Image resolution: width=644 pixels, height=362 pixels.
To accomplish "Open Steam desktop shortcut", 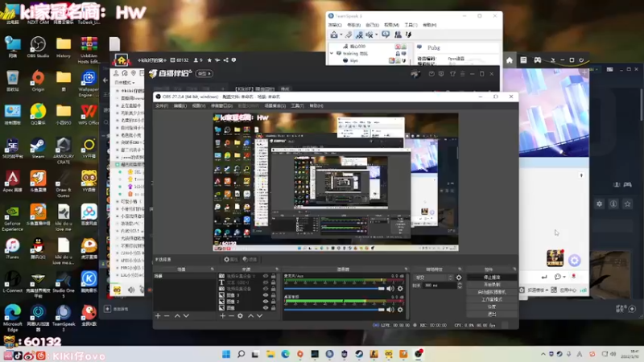I will pos(38,148).
